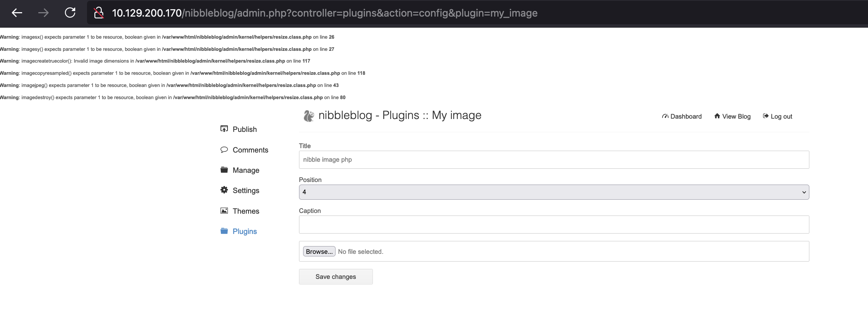Open the Position dropdown showing 4

pyautogui.click(x=554, y=192)
